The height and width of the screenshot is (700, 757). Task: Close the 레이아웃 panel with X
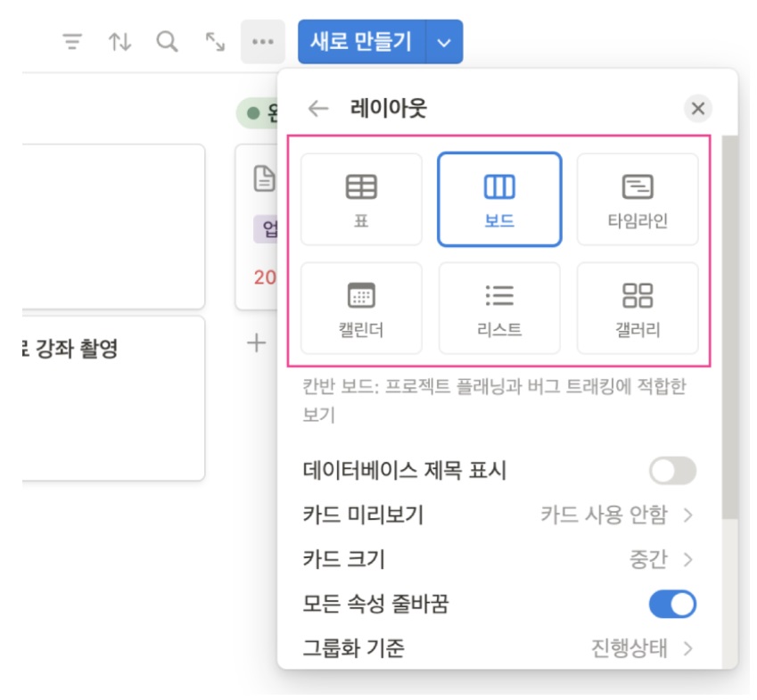point(698,108)
